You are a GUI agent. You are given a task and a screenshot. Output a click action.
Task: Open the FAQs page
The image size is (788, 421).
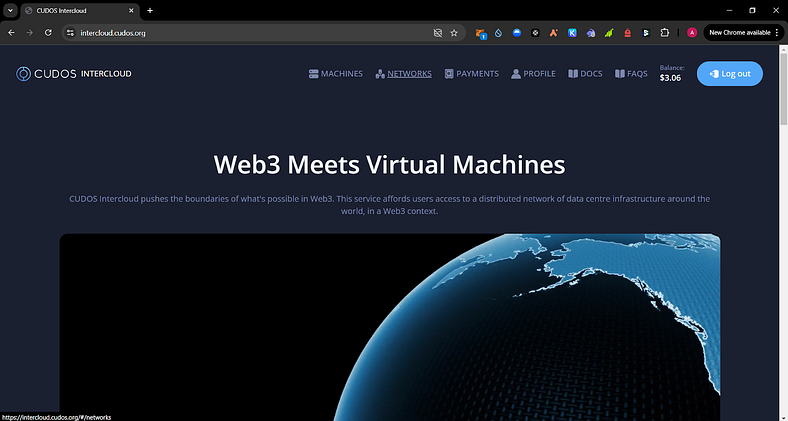[631, 74]
